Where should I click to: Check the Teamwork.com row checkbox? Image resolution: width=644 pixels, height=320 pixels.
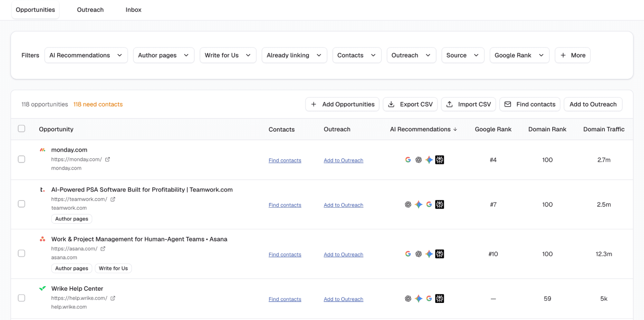tap(22, 204)
